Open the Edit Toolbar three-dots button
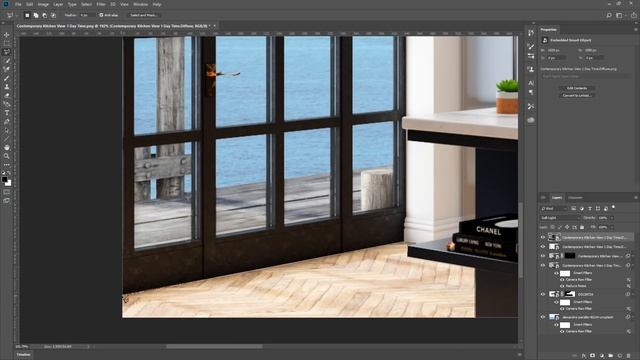 [x=7, y=165]
